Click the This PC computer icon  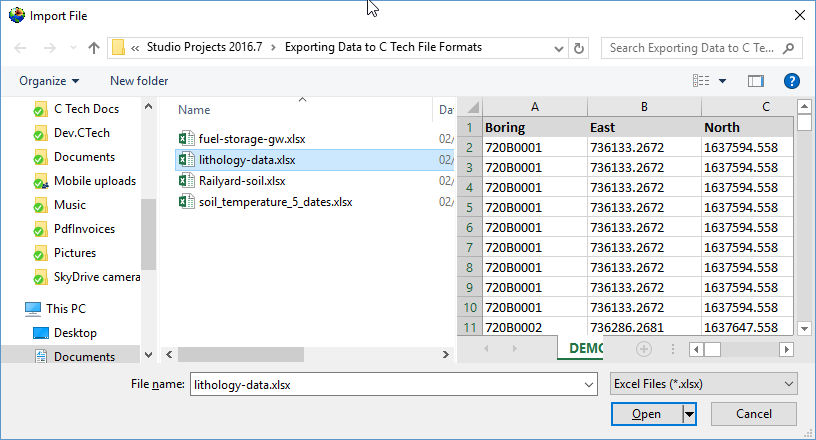pyautogui.click(x=33, y=309)
